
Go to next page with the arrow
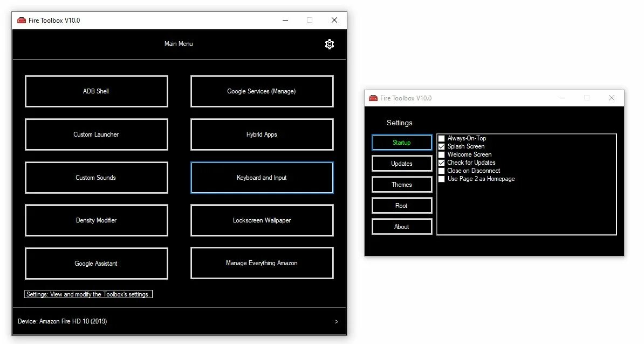click(337, 321)
